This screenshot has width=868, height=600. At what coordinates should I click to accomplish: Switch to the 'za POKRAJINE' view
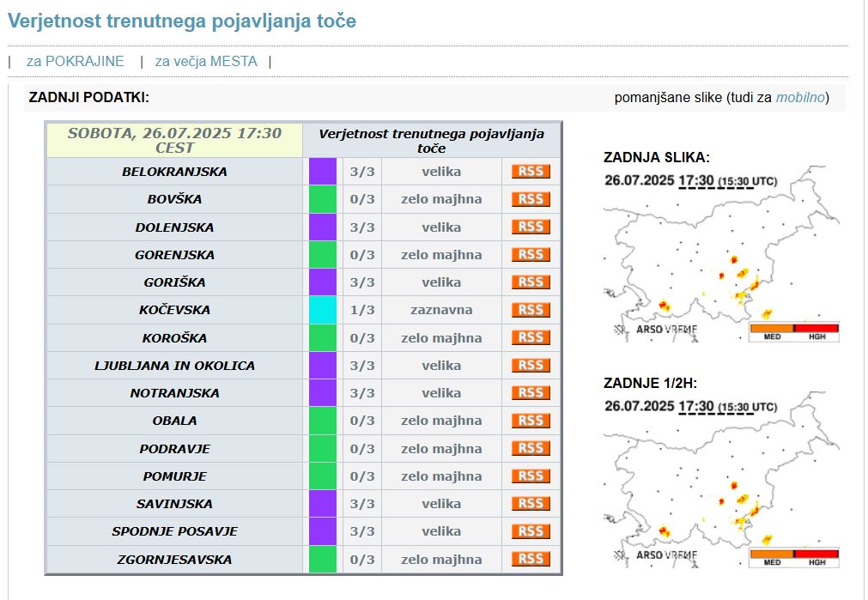(75, 62)
